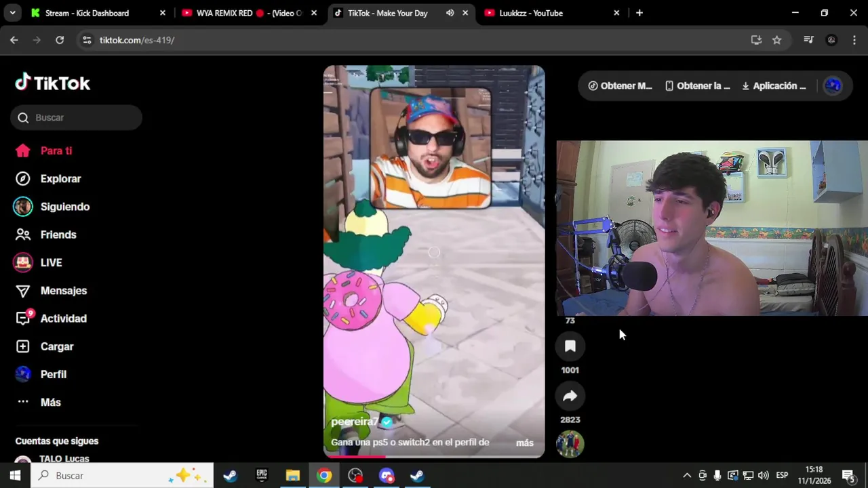868x488 pixels.
Task: Close the Kick Dashboard tab
Action: 162,13
